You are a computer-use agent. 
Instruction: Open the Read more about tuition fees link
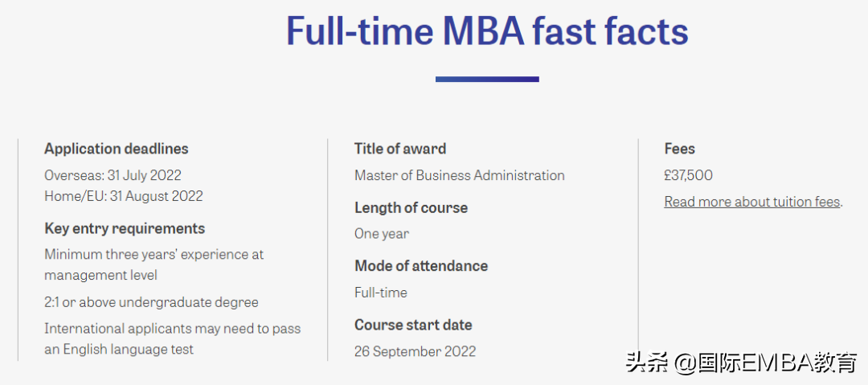click(752, 202)
